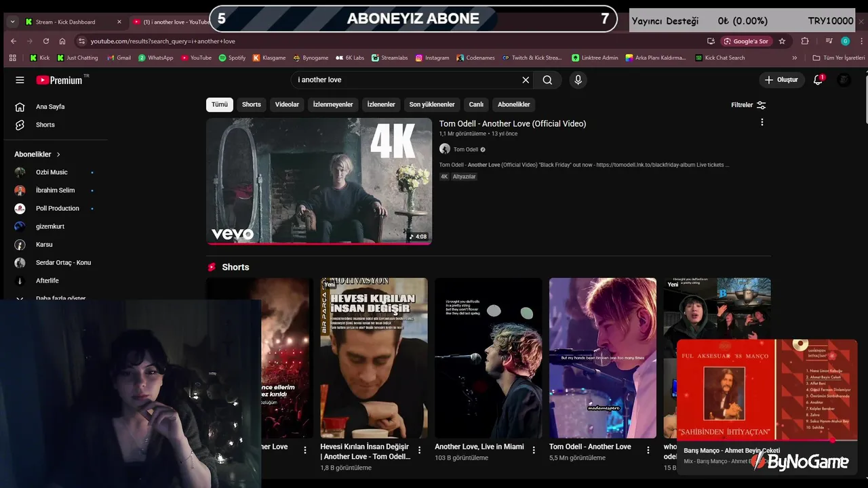Viewport: 868px width, 488px height.
Task: Click the browser address bar URL
Action: tap(163, 41)
